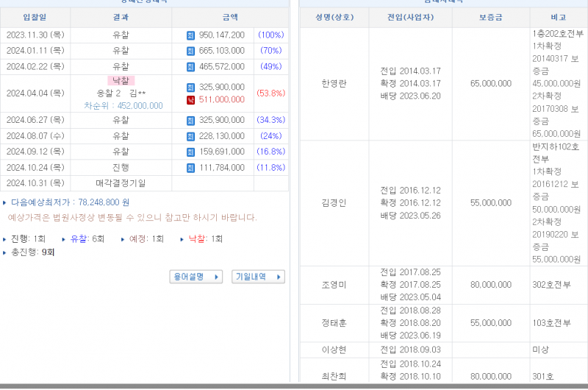The height and width of the screenshot is (390, 588).
Task: Click the 최 icon next to 159,691,000
Action: (191, 152)
